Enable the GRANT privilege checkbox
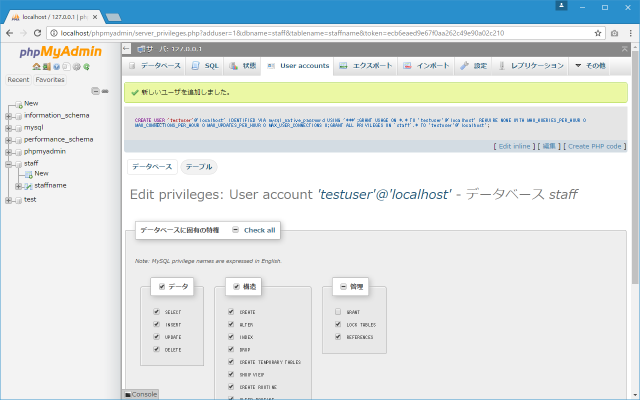The width and height of the screenshot is (640, 400). tap(338, 311)
